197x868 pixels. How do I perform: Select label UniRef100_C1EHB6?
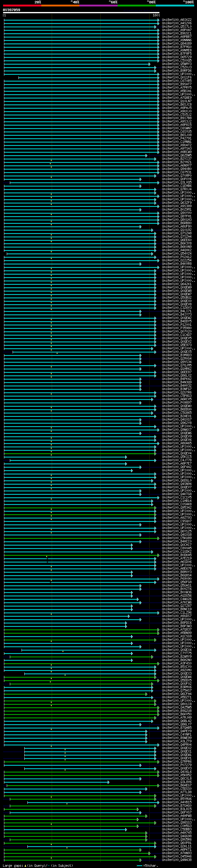[x=177, y=186]
